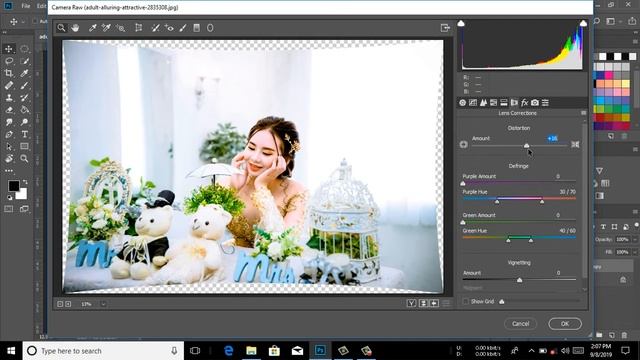This screenshot has width=640, height=360.
Task: Select the Hand tool in Camera Raw toolbar
Action: coord(75,28)
